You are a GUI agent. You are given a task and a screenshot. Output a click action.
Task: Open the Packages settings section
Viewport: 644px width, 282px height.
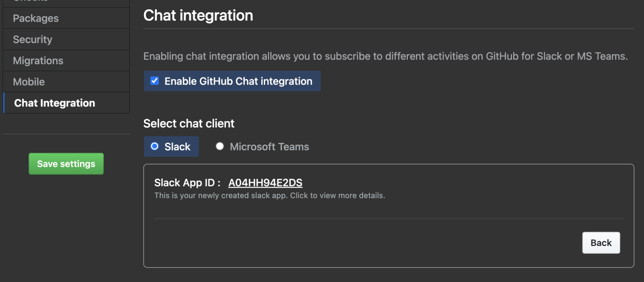36,18
